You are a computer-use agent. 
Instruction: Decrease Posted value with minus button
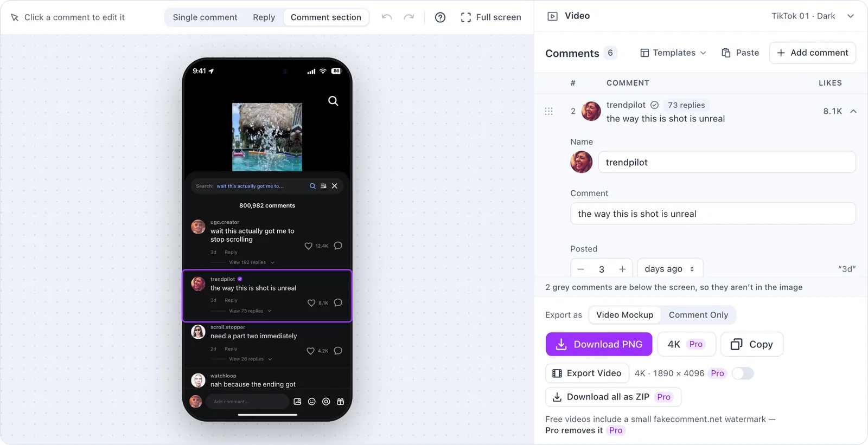click(581, 269)
